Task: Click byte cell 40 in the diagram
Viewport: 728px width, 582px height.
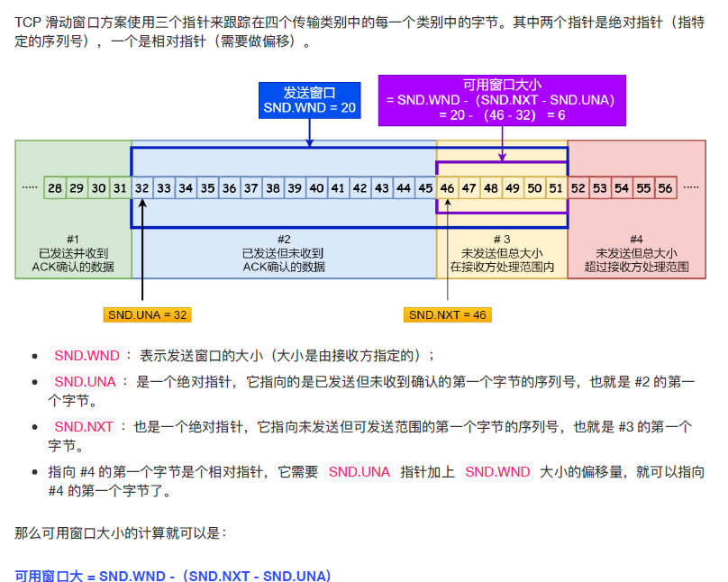Action: [x=316, y=188]
